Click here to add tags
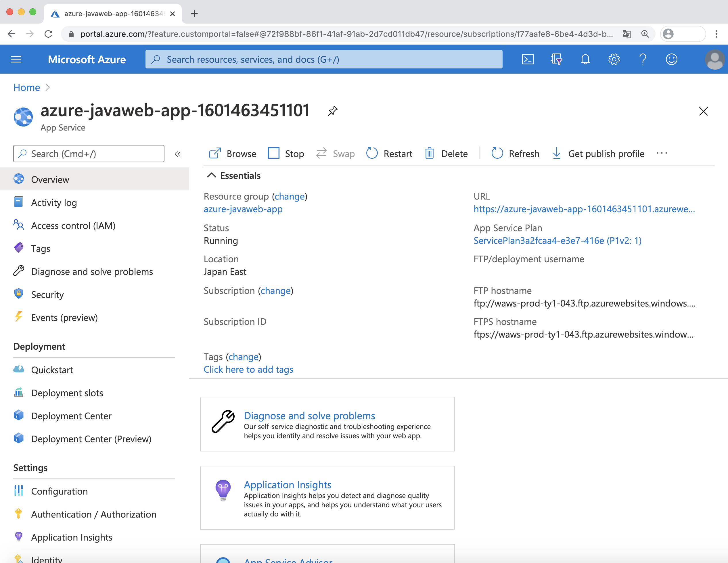Viewport: 728px width, 563px height. 248,369
